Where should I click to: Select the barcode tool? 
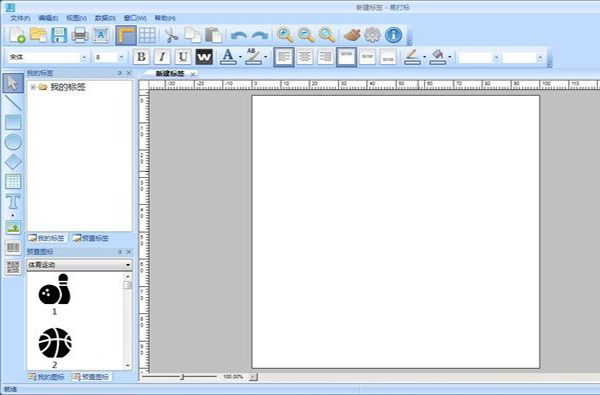pos(13,247)
